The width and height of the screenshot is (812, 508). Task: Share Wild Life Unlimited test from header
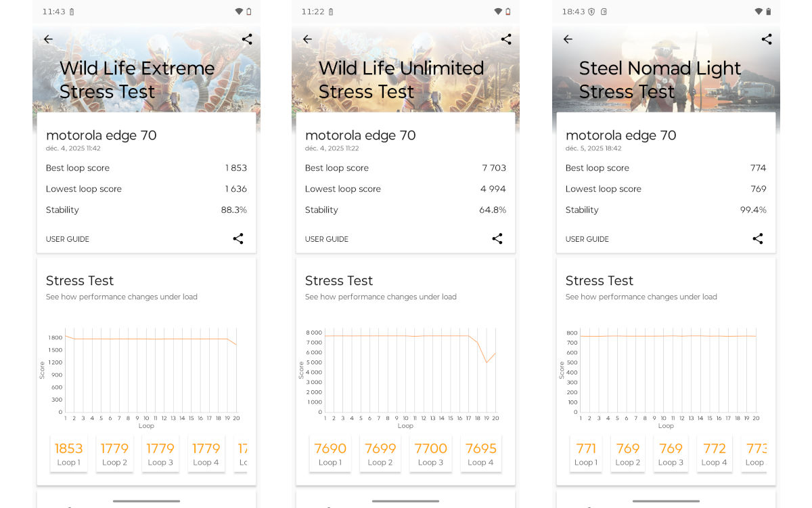coord(506,39)
